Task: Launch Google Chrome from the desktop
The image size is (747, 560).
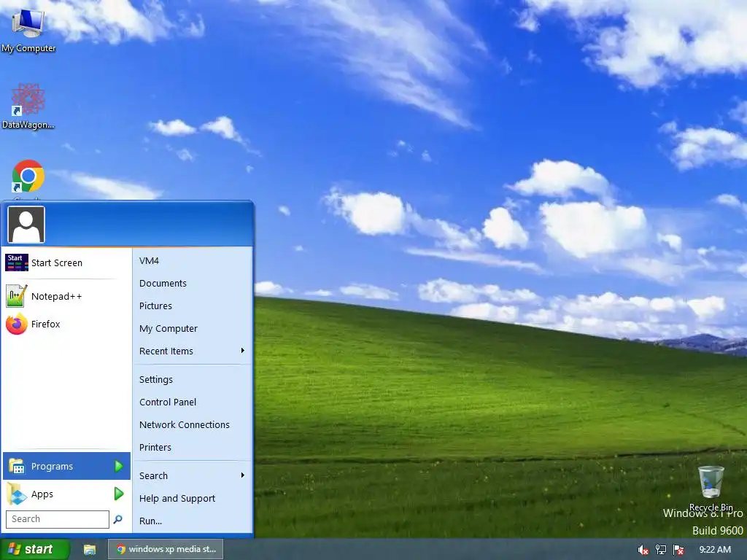Action: click(x=28, y=176)
